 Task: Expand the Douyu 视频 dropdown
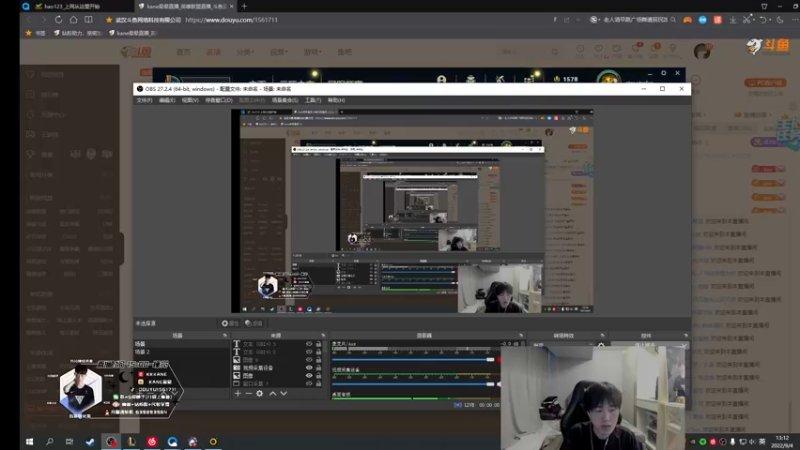coord(279,52)
